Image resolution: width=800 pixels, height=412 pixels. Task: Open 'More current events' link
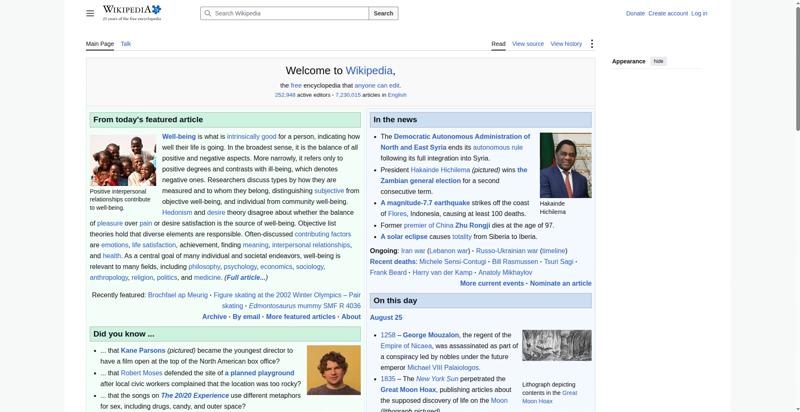click(492, 284)
